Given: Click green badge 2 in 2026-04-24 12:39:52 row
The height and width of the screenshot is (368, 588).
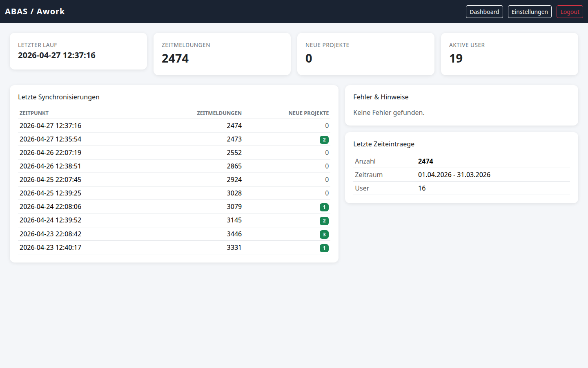Looking at the screenshot, I should (324, 221).
